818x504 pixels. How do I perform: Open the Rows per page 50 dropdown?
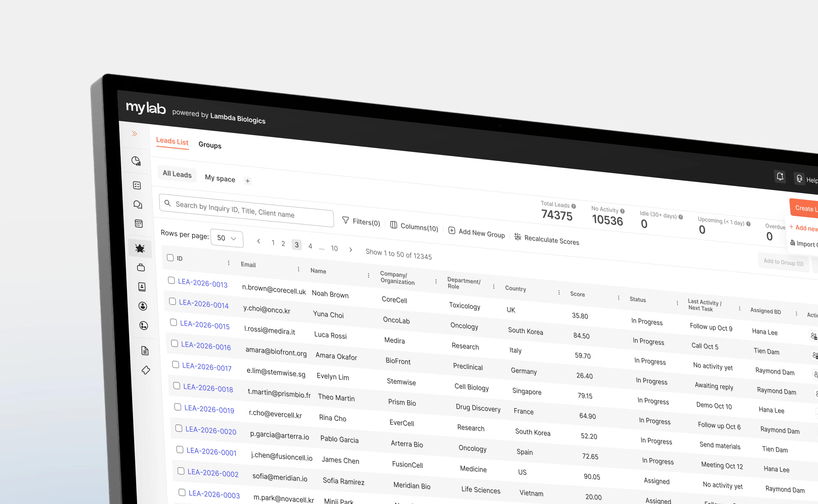227,238
